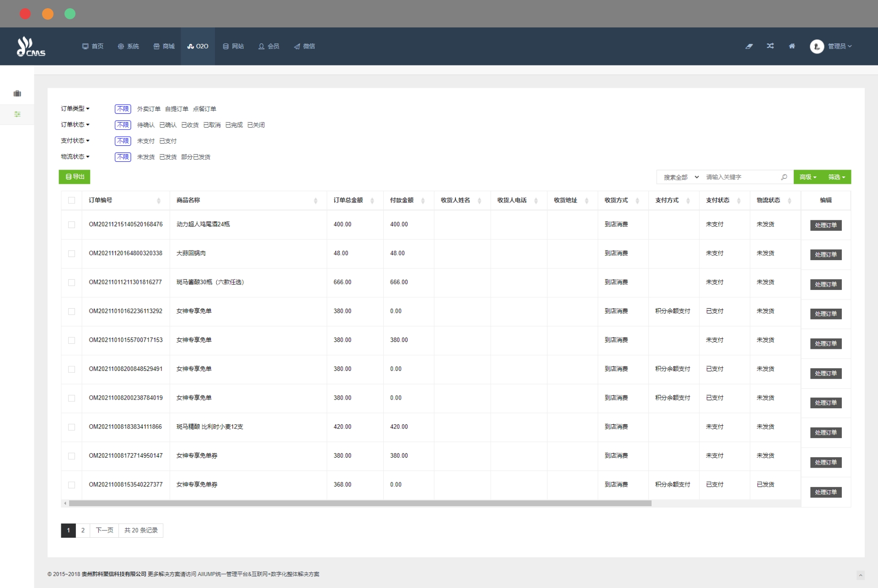Click the CMS logo

point(31,46)
